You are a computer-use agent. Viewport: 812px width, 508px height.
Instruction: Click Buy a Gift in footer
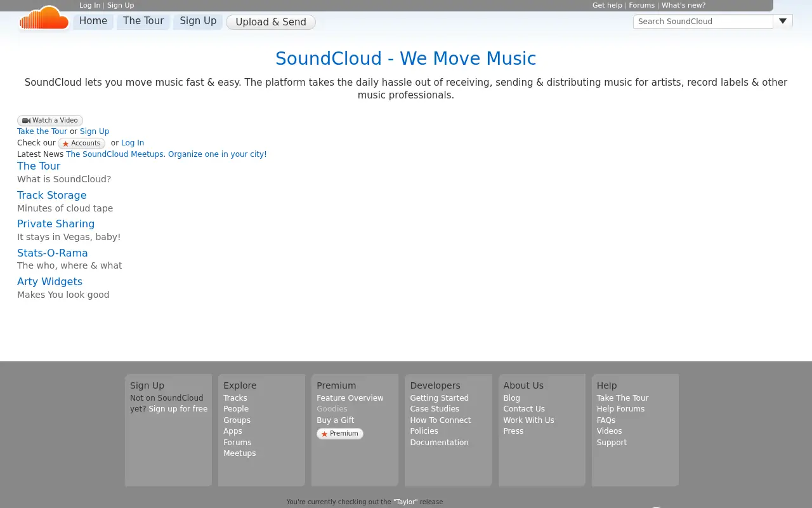(x=336, y=420)
